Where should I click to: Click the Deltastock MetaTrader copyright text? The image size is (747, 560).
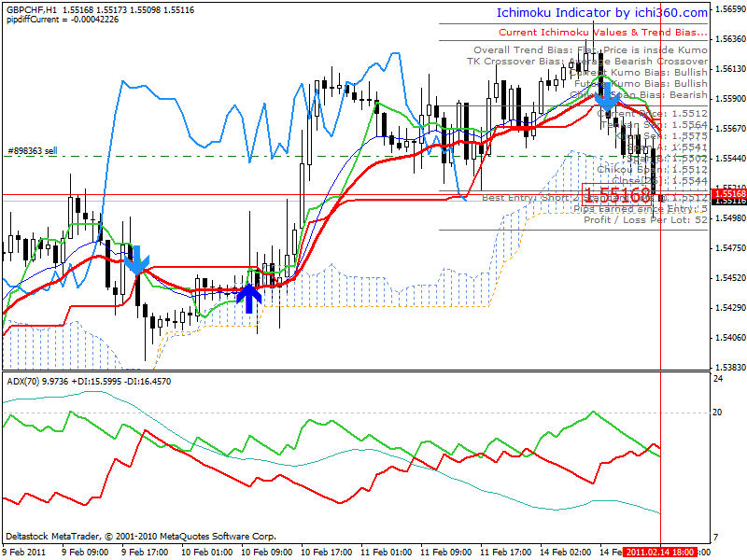coord(141,536)
